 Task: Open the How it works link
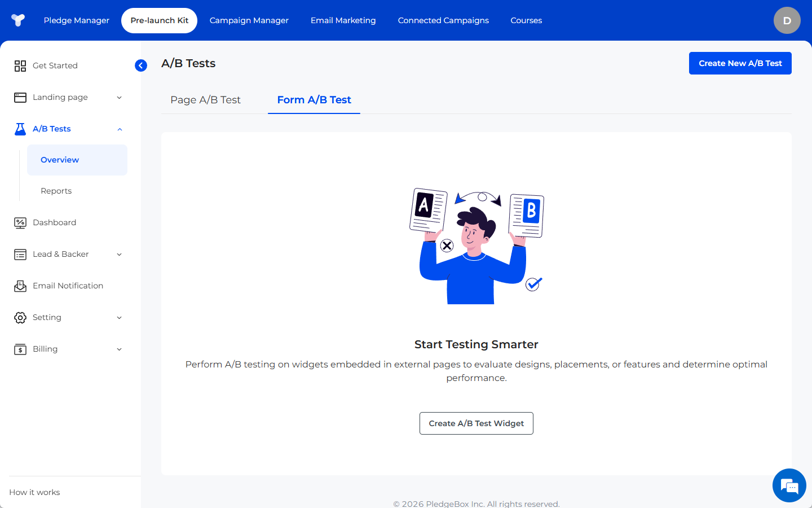pyautogui.click(x=34, y=492)
